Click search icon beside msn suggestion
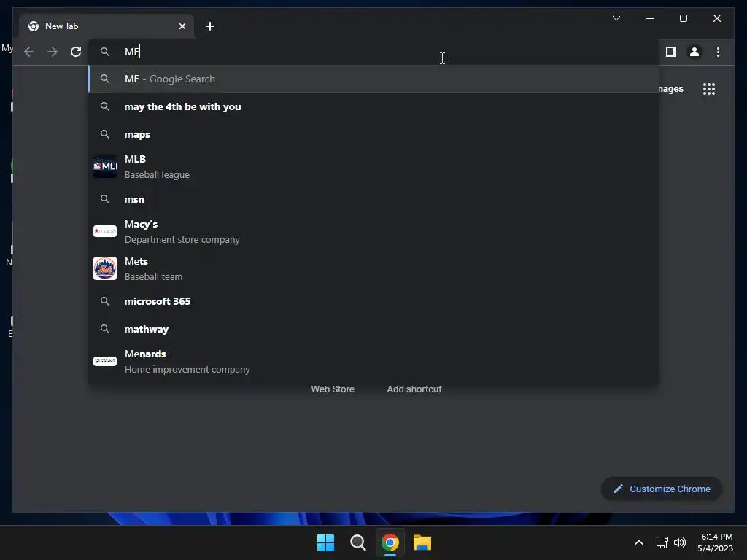 click(105, 199)
